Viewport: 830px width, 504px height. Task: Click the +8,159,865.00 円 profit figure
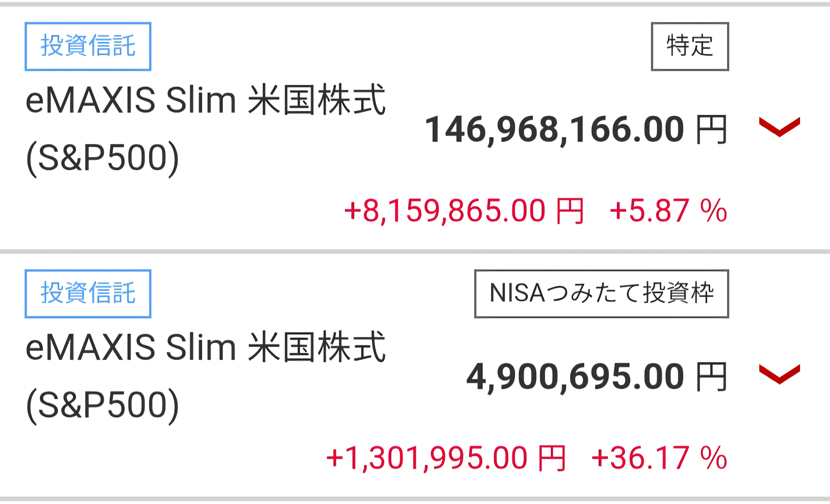click(464, 211)
